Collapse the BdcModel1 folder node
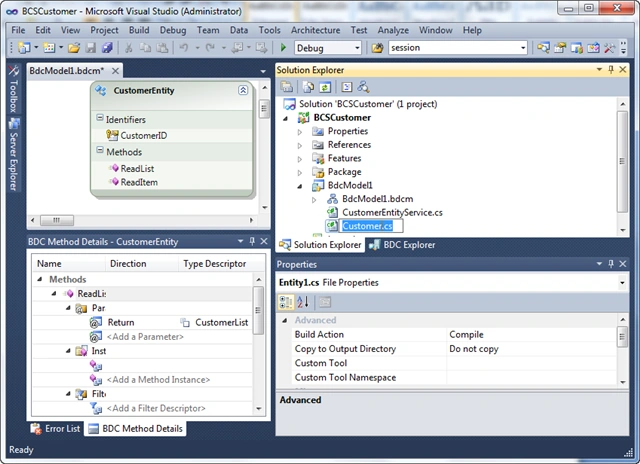 300,186
